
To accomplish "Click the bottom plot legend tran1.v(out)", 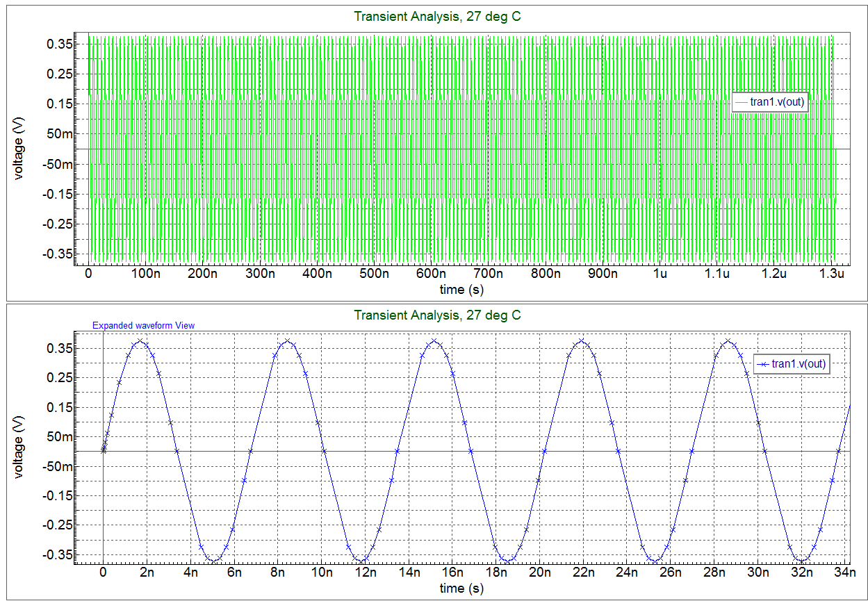I will [792, 363].
